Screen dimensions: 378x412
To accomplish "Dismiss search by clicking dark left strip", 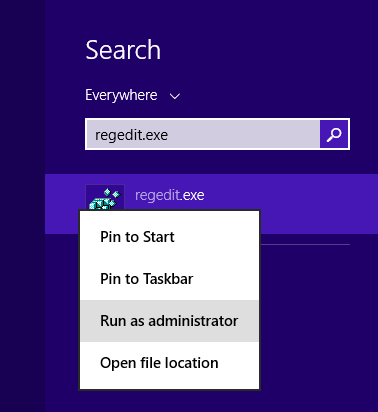I will 22,206.
